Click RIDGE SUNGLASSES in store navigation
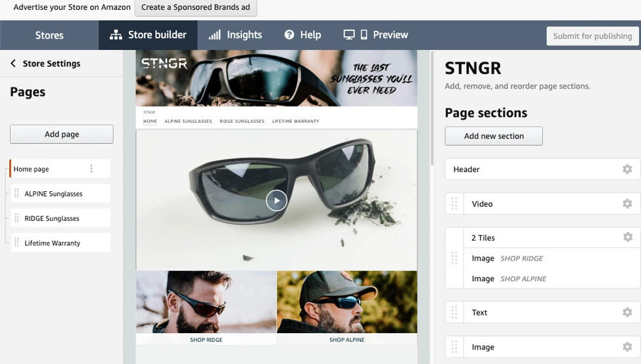The image size is (641, 364). (242, 121)
